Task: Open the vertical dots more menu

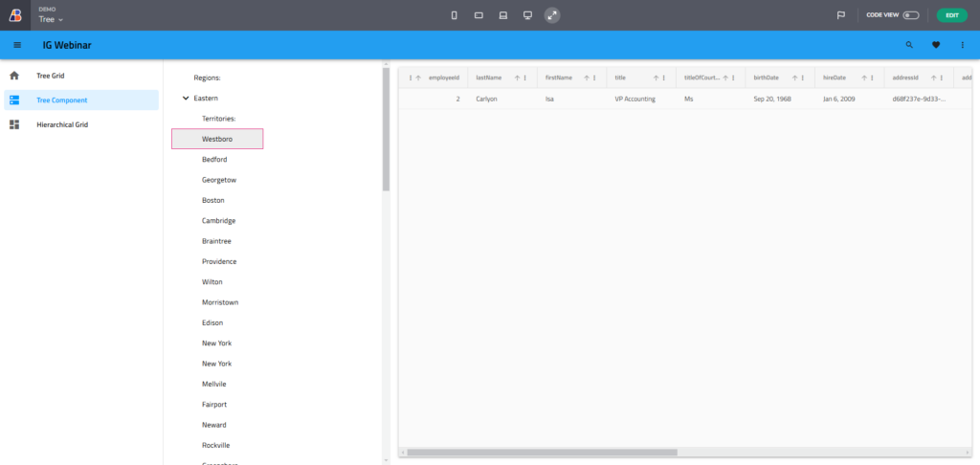Action: [x=962, y=45]
